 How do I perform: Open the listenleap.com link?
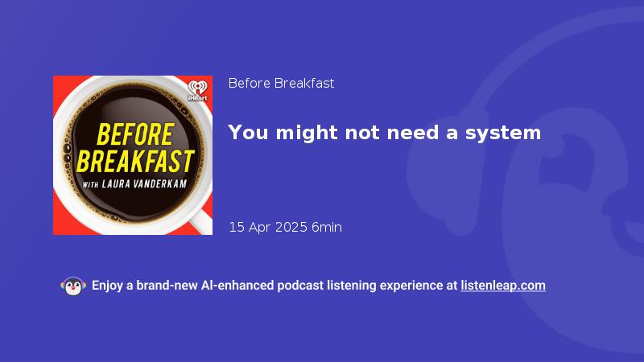pyautogui.click(x=503, y=286)
